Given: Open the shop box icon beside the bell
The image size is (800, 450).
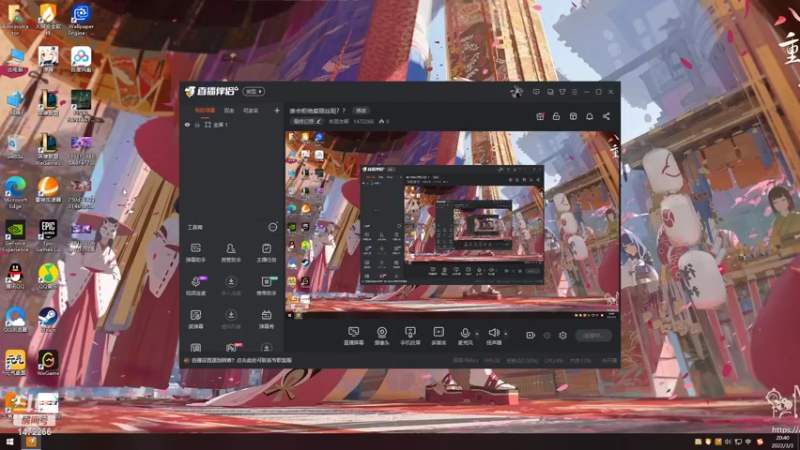Looking at the screenshot, I should [x=573, y=116].
